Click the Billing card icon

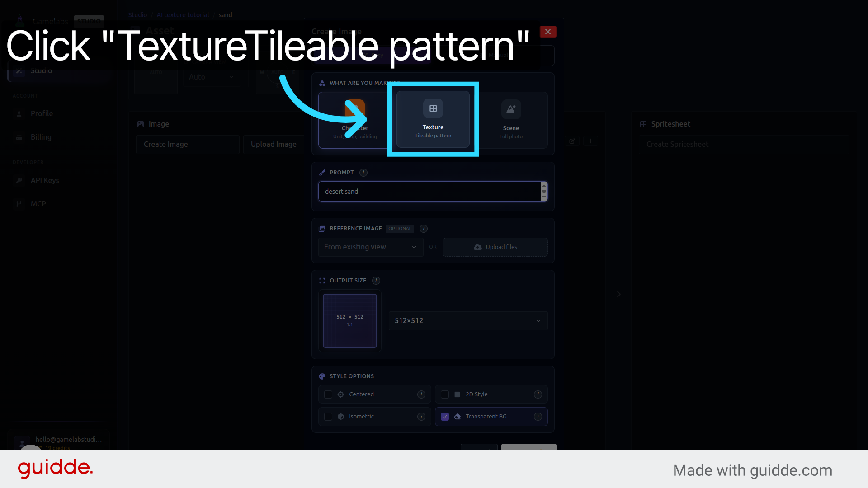tap(19, 137)
